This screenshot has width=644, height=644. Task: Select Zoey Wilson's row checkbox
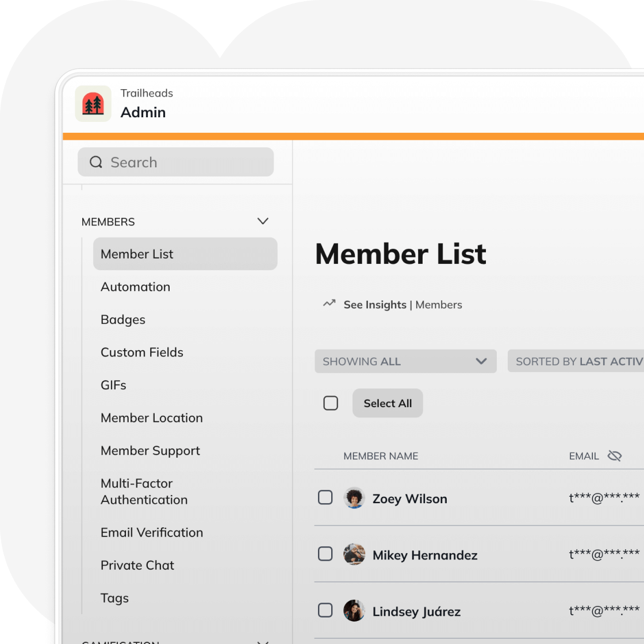pyautogui.click(x=325, y=497)
